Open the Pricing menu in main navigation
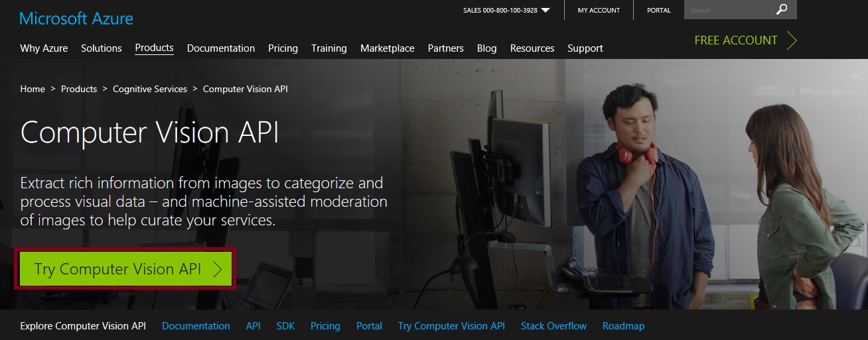868x340 pixels. point(283,48)
